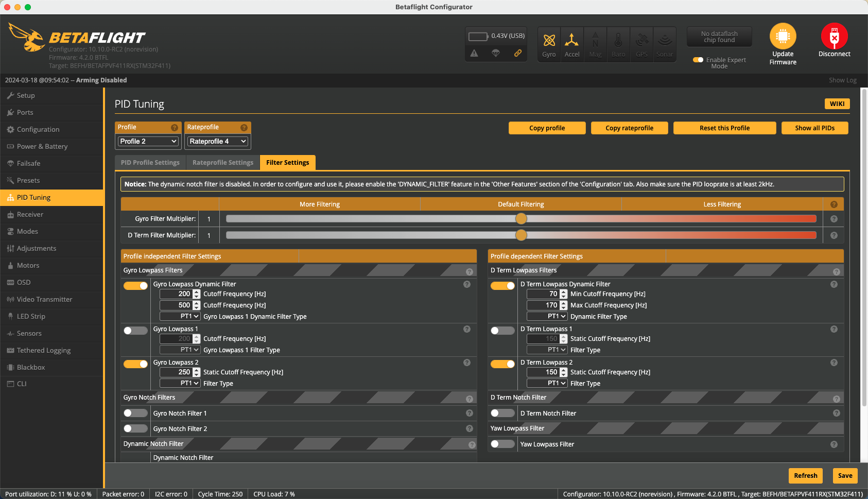Click the Copy rateprofile button
868x499 pixels.
[x=629, y=128]
